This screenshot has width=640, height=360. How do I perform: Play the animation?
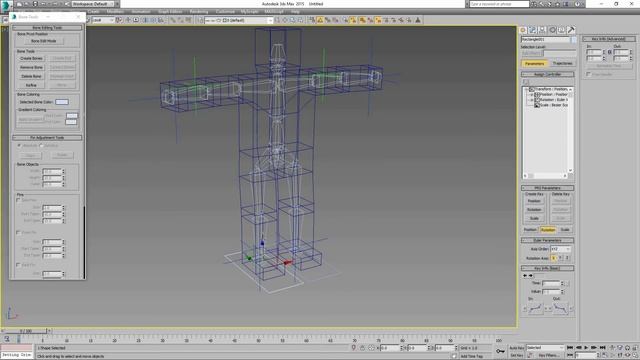[587, 347]
